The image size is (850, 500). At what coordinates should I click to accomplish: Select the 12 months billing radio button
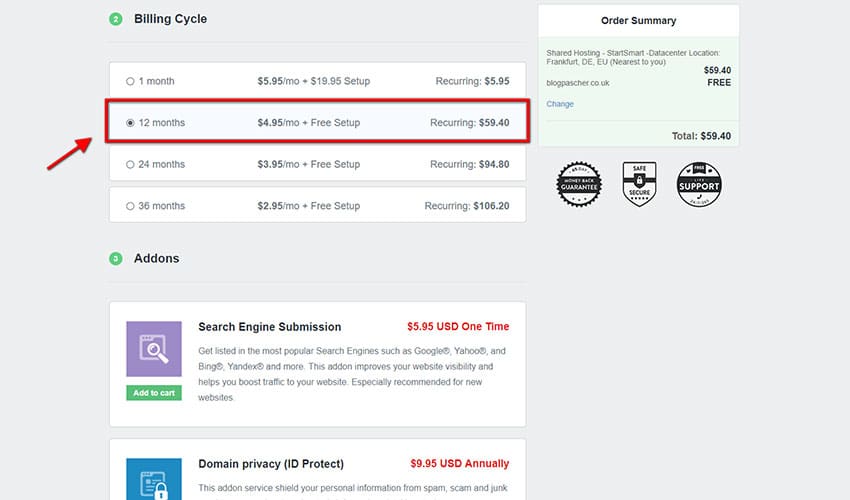tap(130, 123)
